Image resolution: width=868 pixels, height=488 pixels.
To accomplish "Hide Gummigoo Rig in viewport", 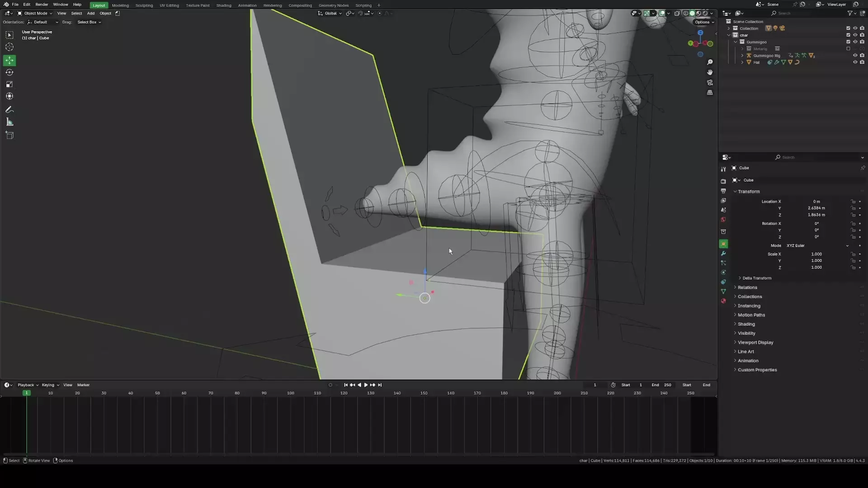I will (855, 56).
